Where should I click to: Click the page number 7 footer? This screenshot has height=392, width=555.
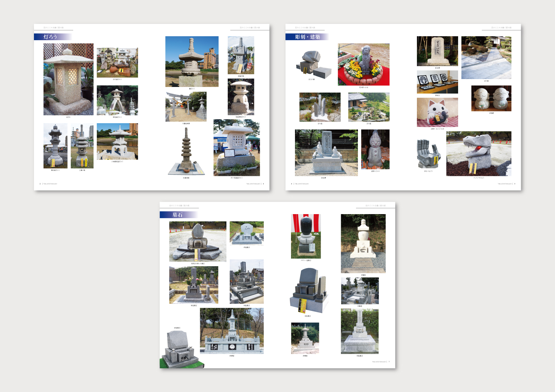tap(389, 362)
